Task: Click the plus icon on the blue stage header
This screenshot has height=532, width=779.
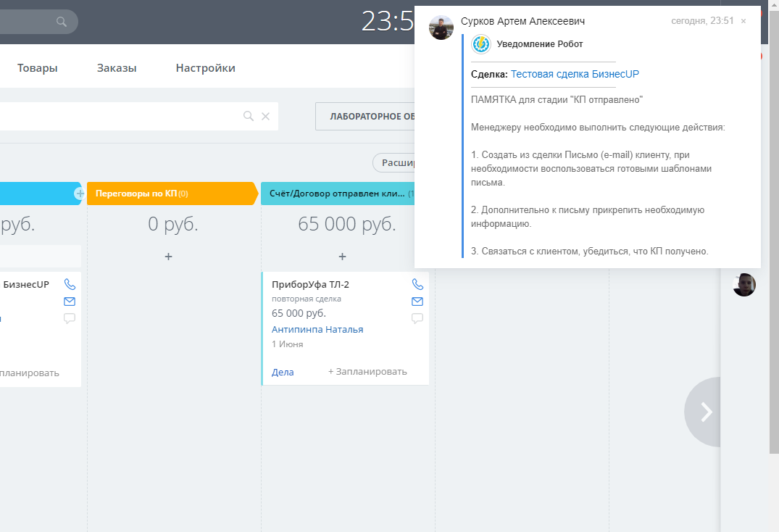Action: tap(79, 194)
